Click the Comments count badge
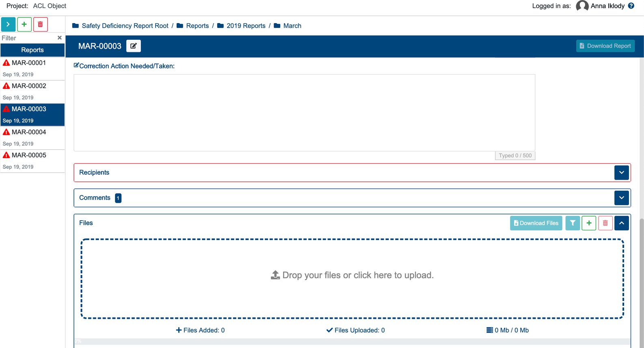The width and height of the screenshot is (644, 348). click(118, 198)
